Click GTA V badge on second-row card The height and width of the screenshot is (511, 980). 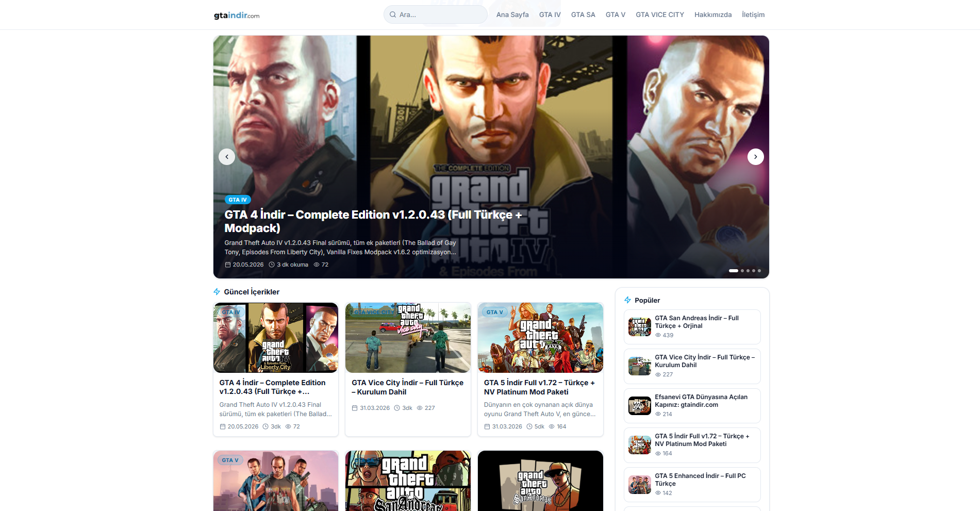coord(230,460)
